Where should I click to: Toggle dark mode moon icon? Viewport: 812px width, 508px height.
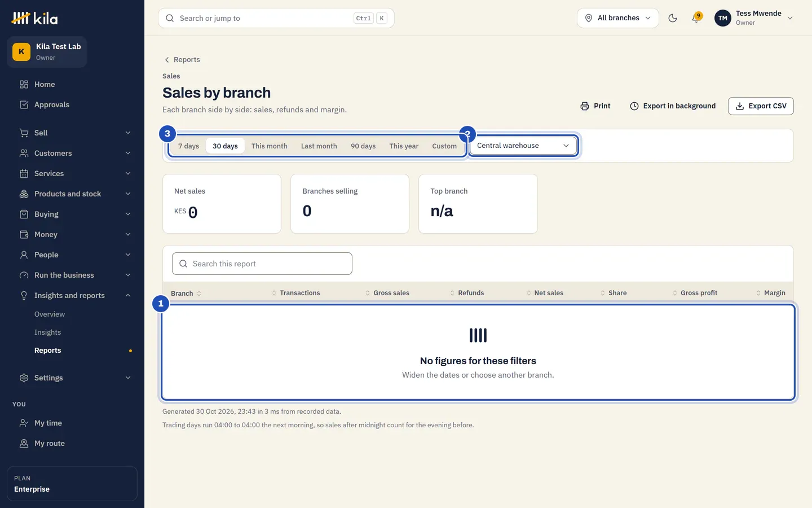pos(673,18)
